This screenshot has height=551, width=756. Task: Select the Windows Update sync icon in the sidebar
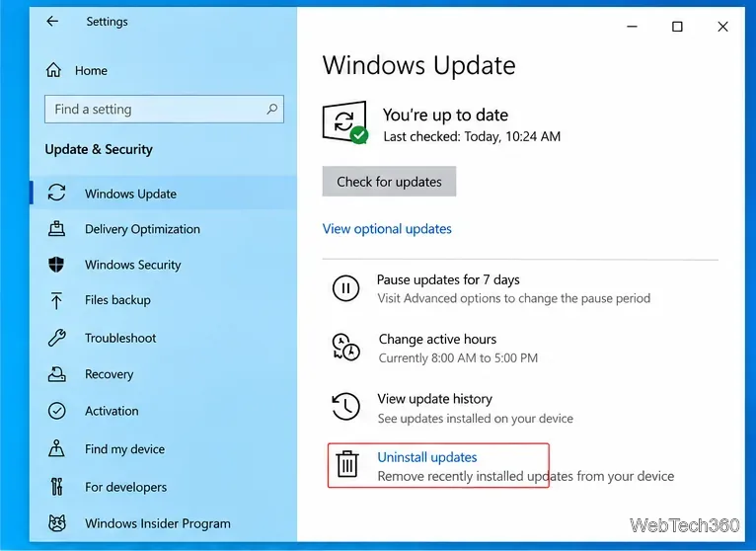(56, 193)
